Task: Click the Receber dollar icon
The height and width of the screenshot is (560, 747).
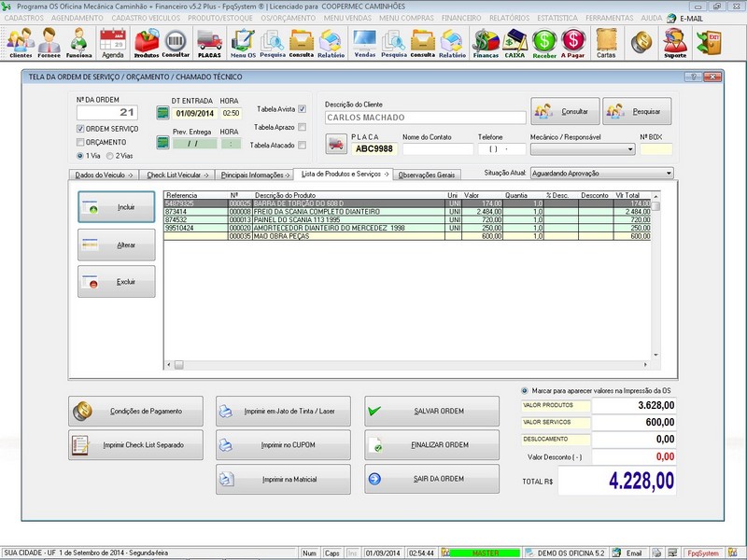Action: point(544,43)
